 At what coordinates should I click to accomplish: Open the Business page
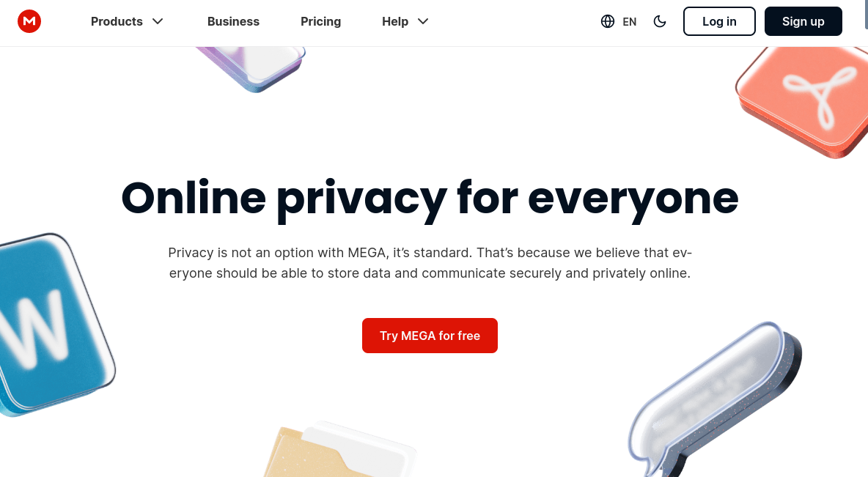233,21
